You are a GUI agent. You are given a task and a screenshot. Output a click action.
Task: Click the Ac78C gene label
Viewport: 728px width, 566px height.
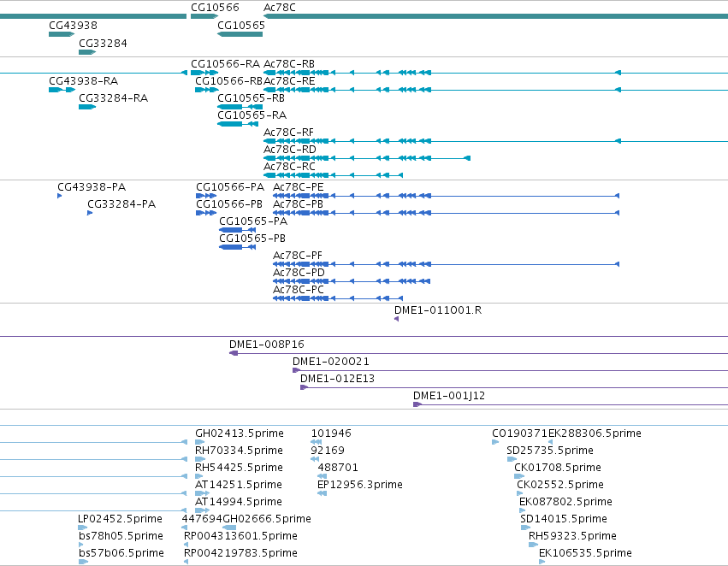click(x=280, y=8)
